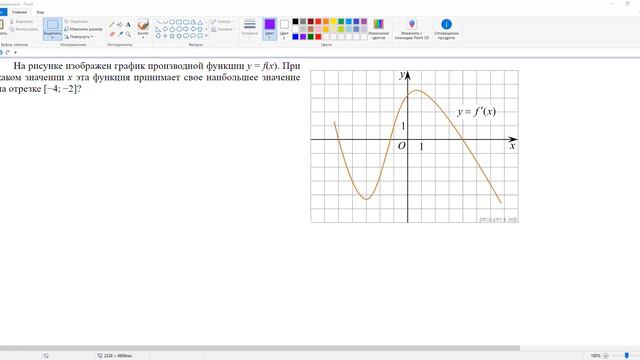640x360 pixels.
Task: Click Crop (Обрезать) button
Action: pyautogui.click(x=76, y=21)
